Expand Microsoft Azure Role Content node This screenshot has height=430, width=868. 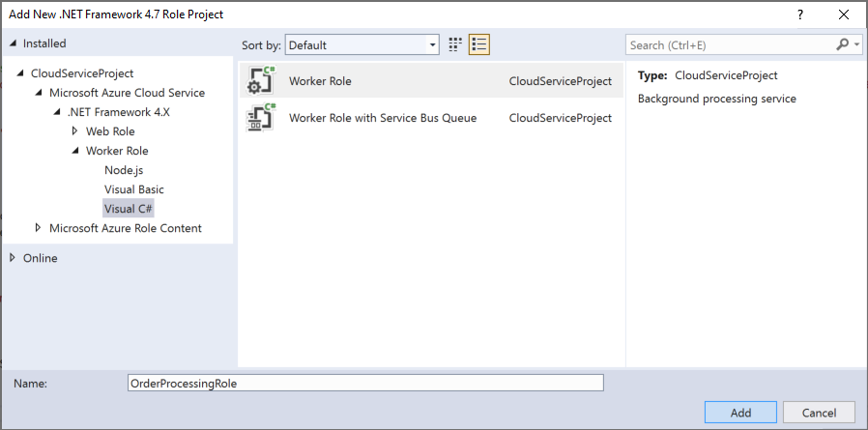(x=39, y=228)
